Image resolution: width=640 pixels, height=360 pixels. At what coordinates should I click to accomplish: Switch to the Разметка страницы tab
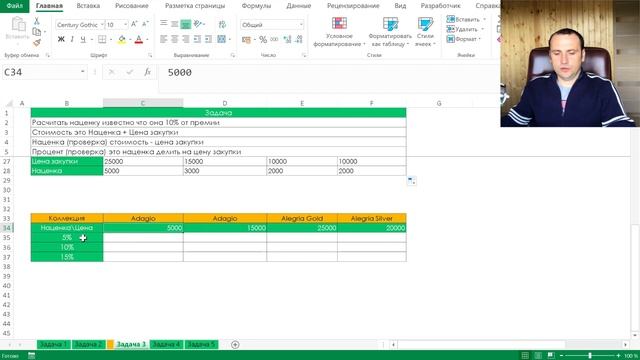pyautogui.click(x=195, y=6)
